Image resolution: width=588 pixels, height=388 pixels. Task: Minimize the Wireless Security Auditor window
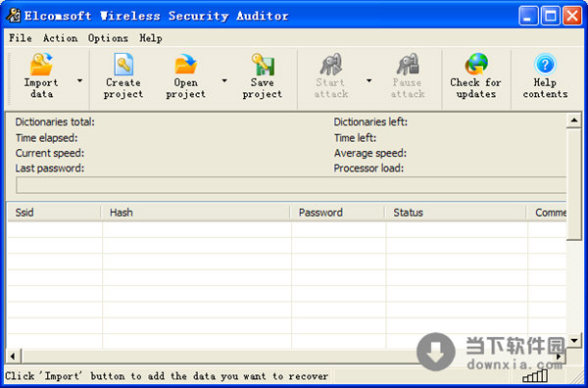tap(528, 16)
